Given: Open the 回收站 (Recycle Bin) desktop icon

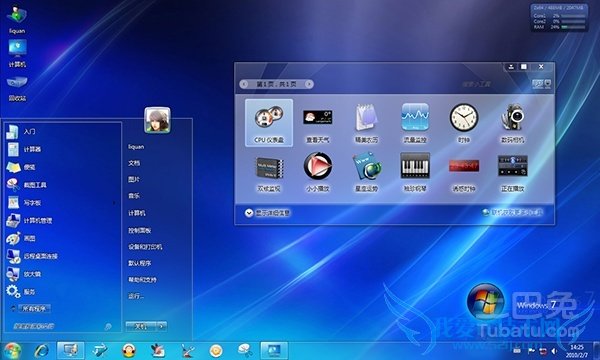Looking at the screenshot, I should coord(17,88).
